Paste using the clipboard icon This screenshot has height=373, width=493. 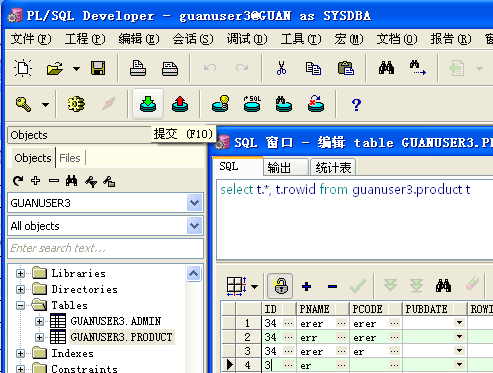(x=346, y=68)
